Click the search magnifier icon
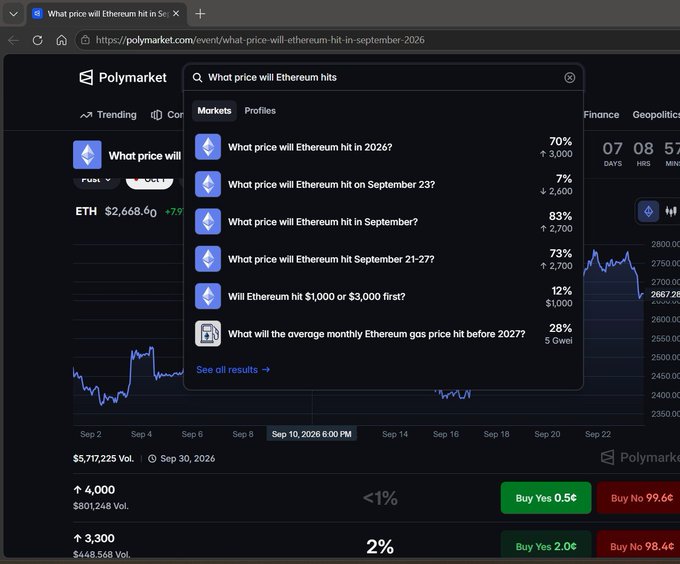This screenshot has width=680, height=564. [x=197, y=78]
